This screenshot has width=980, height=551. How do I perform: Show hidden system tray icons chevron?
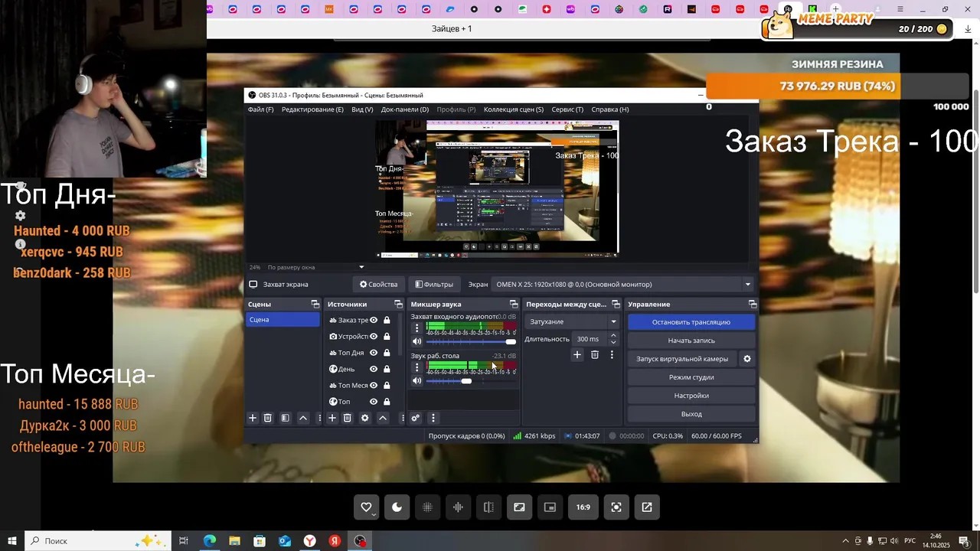click(x=845, y=541)
